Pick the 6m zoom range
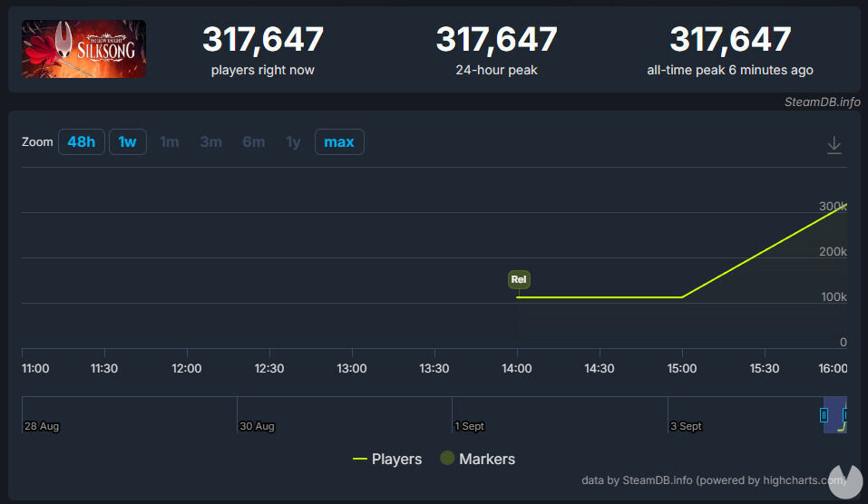868x504 pixels. [254, 142]
